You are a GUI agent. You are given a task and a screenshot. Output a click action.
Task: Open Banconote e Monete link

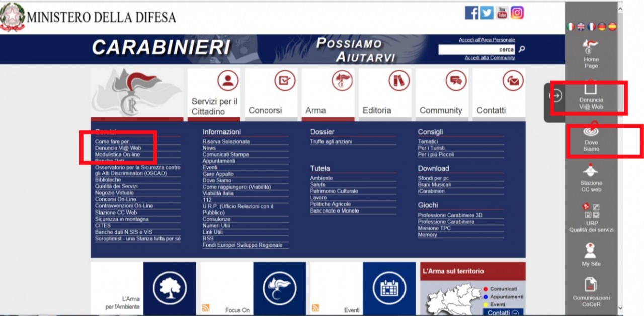click(335, 211)
